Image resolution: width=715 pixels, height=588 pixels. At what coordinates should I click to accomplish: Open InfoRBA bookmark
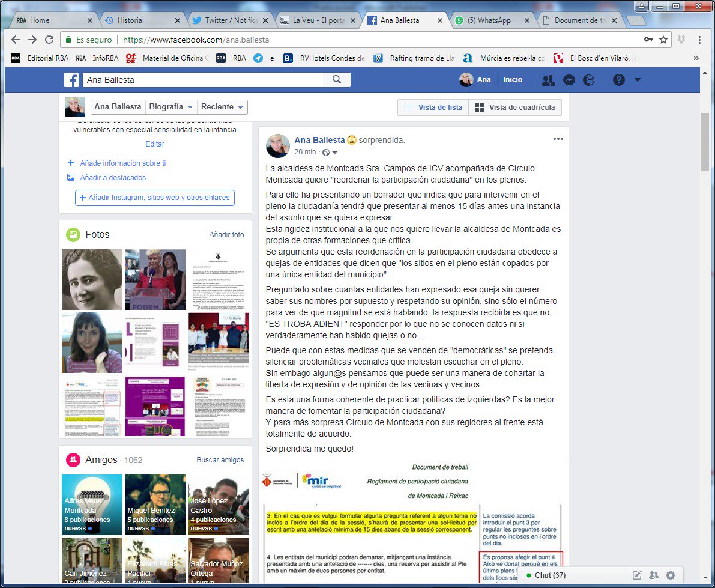click(98, 58)
